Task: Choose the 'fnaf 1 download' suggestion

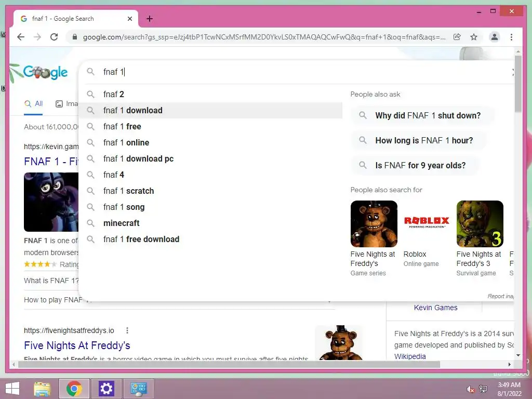Action: (x=210, y=110)
